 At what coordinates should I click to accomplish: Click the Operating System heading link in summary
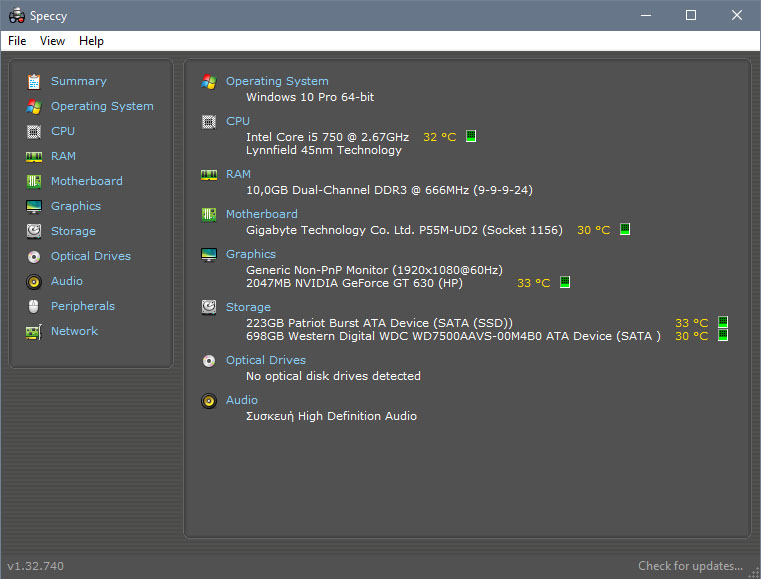277,82
